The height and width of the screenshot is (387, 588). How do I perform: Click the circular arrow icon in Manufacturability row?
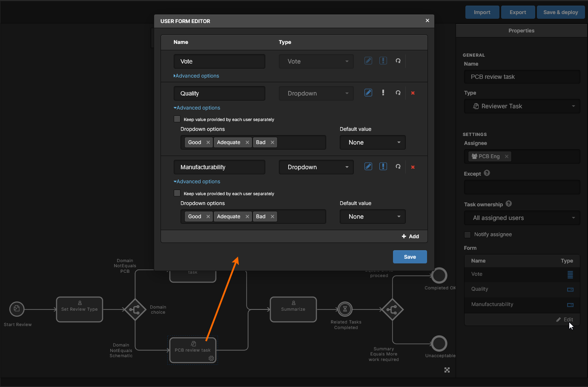(x=398, y=167)
